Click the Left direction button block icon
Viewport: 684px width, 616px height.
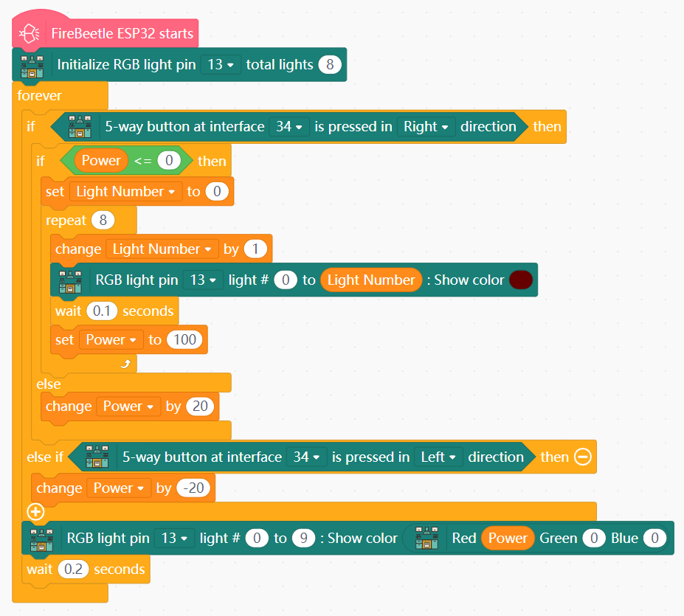(97, 457)
